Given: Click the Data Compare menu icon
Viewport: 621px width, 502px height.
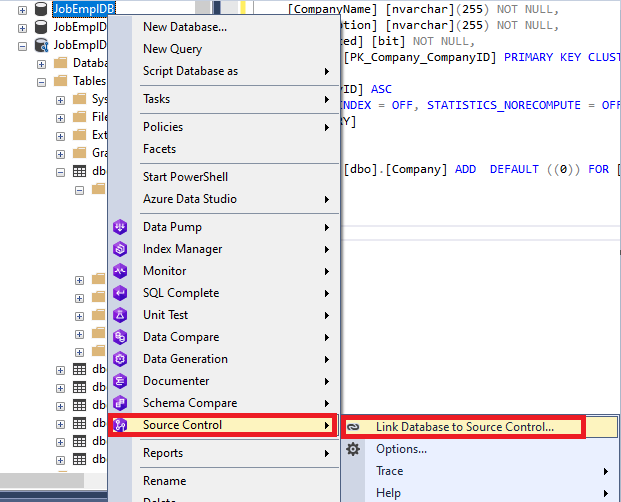Looking at the screenshot, I should click(x=120, y=337).
